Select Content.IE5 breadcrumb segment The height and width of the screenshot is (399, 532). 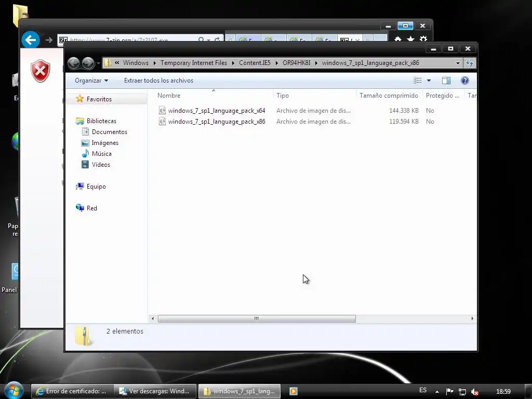(x=255, y=63)
